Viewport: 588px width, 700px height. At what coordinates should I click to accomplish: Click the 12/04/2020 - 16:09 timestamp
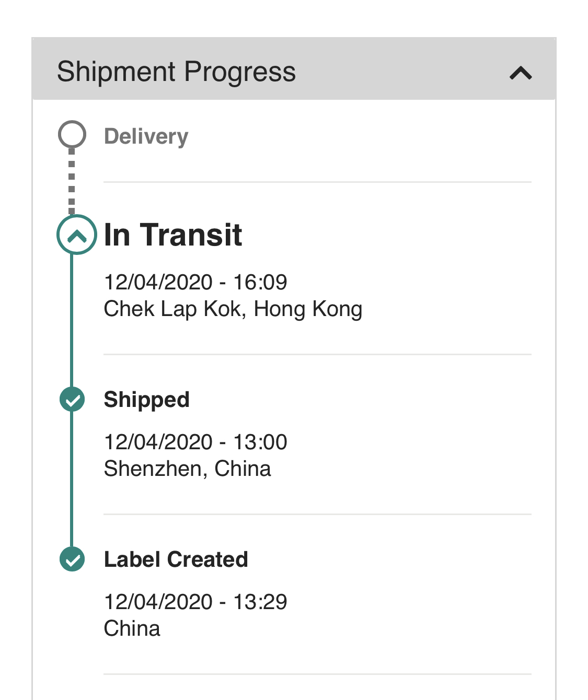[x=195, y=282]
